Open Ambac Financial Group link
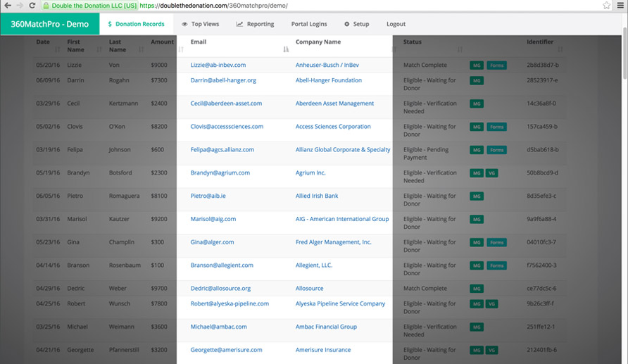The image size is (628, 364). pos(326,327)
